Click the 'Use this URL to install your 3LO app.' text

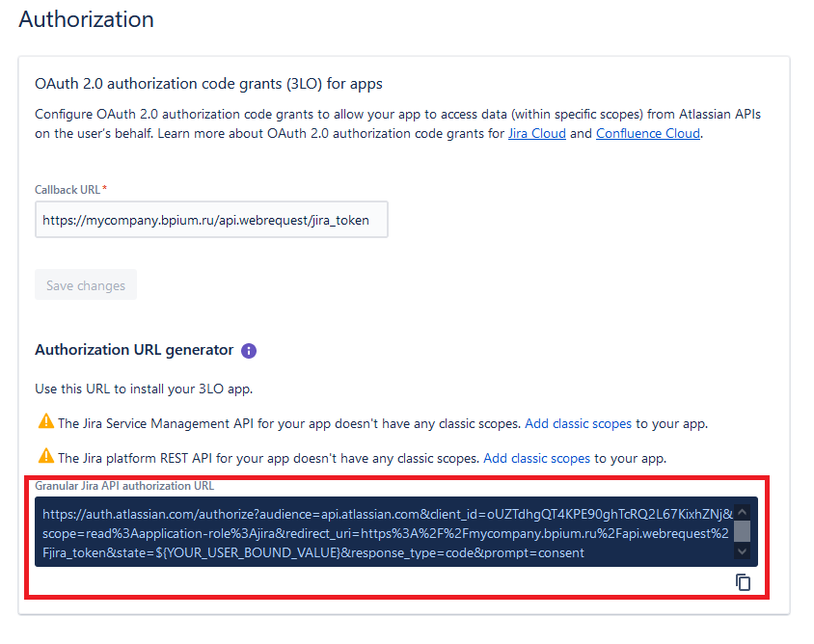coord(144,389)
